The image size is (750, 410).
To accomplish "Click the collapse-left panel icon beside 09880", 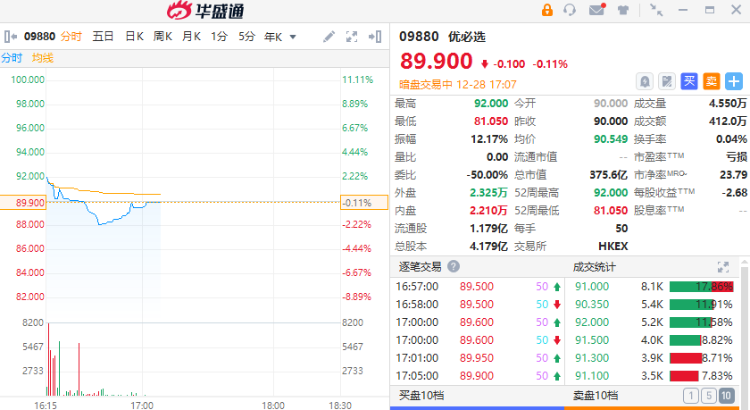I will click(x=11, y=36).
